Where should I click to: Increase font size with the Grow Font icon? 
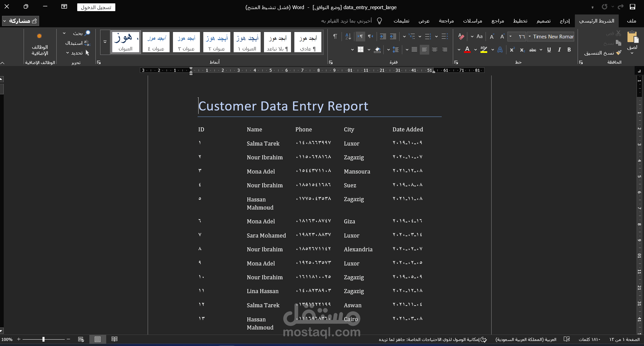pos(502,36)
